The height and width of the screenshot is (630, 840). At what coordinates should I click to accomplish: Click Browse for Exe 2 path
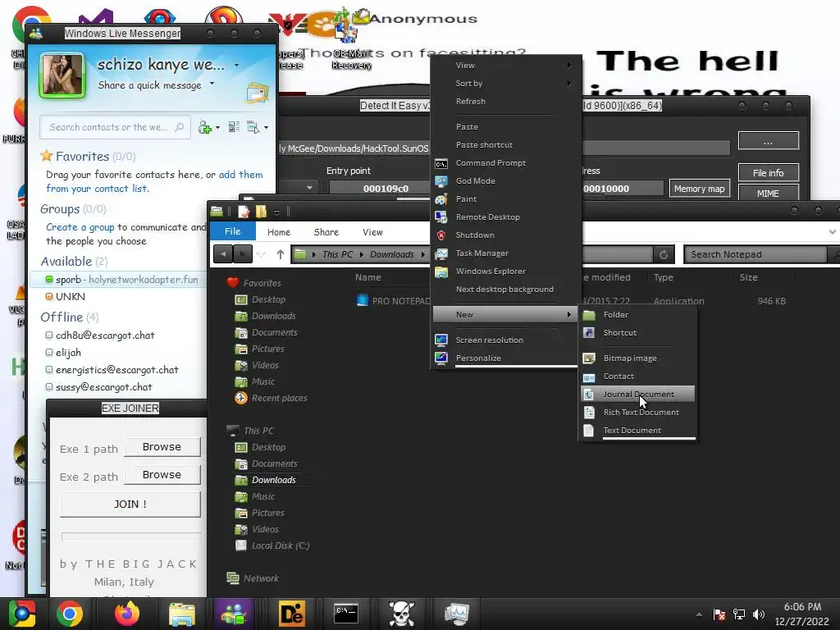[162, 475]
